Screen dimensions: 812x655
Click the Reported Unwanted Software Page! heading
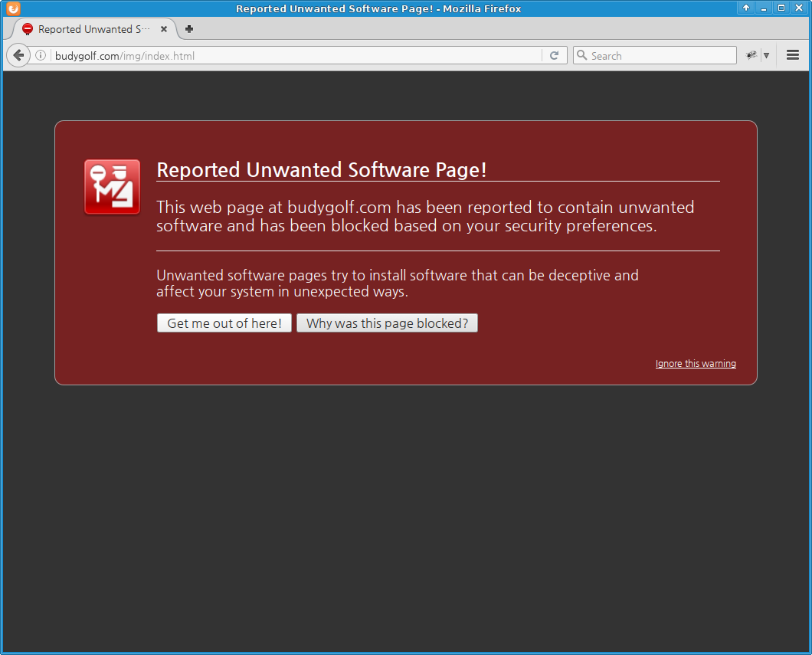[322, 170]
